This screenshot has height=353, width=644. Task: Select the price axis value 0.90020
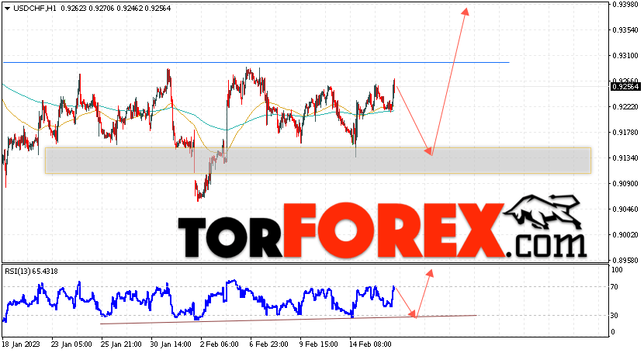coord(625,235)
